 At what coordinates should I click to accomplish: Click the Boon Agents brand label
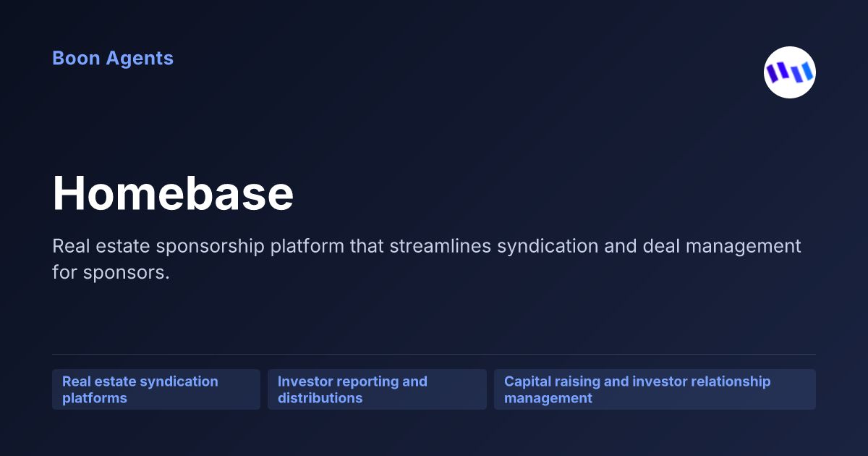tap(113, 58)
